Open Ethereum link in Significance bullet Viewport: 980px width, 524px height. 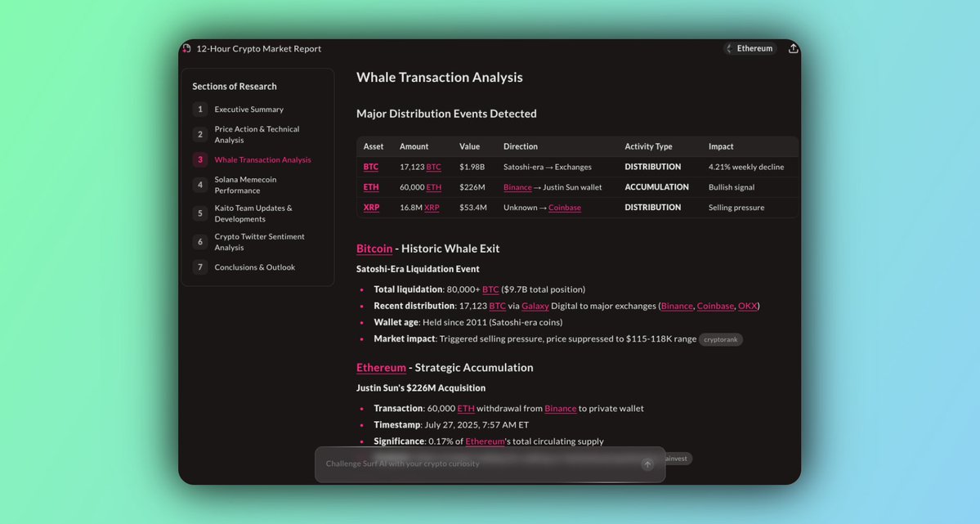tap(485, 441)
